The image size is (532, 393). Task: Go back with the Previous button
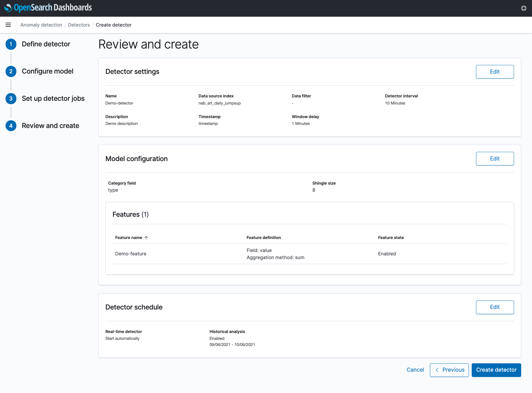(449, 370)
